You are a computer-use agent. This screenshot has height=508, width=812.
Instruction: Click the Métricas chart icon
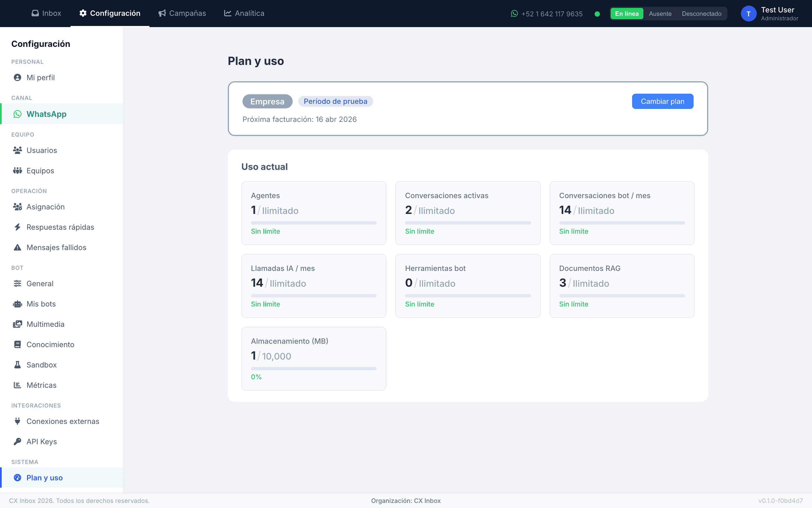(x=17, y=385)
